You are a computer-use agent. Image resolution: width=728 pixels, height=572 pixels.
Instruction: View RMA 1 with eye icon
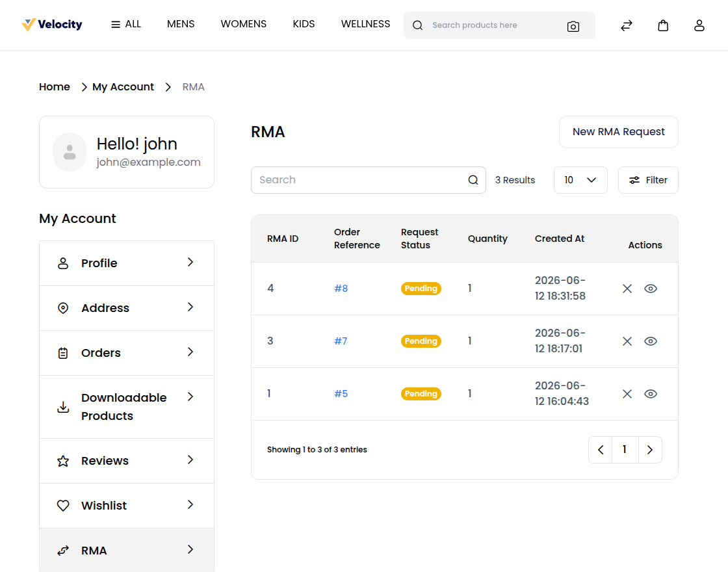(x=651, y=394)
